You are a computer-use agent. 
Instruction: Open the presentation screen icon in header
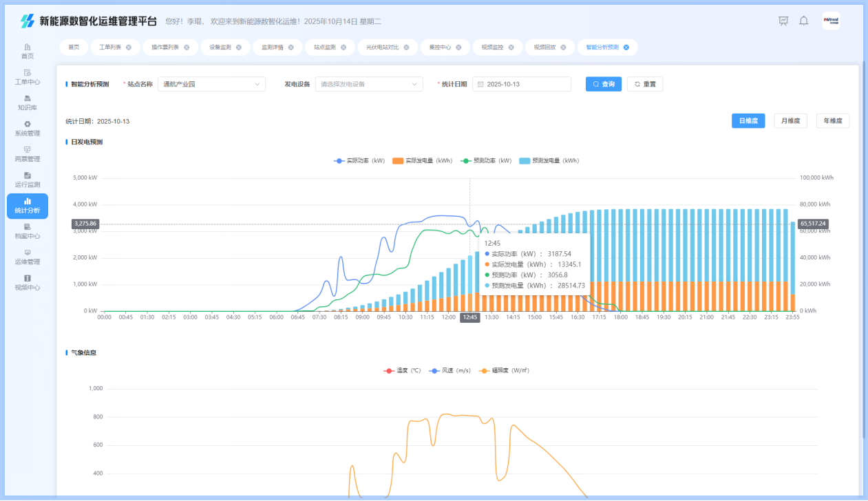(x=783, y=21)
